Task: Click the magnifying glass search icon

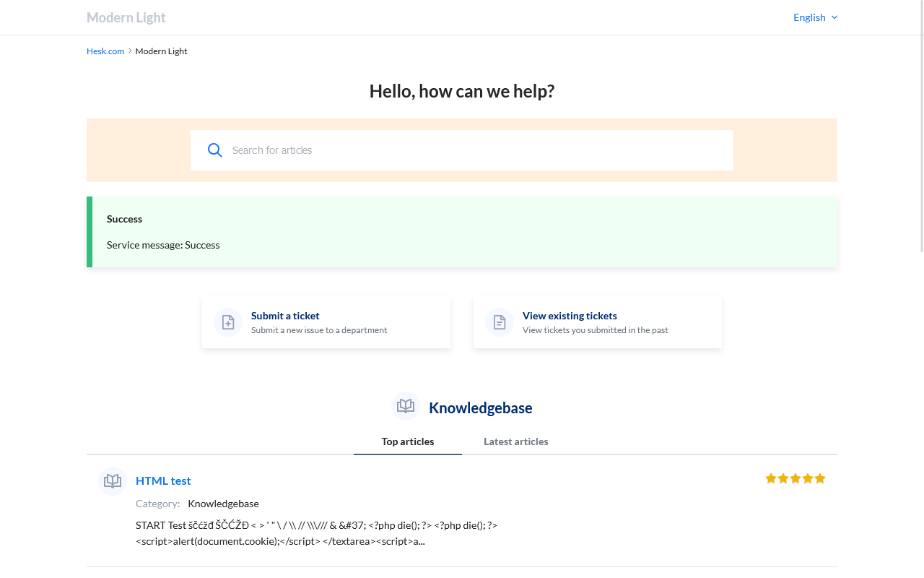Action: coord(214,150)
